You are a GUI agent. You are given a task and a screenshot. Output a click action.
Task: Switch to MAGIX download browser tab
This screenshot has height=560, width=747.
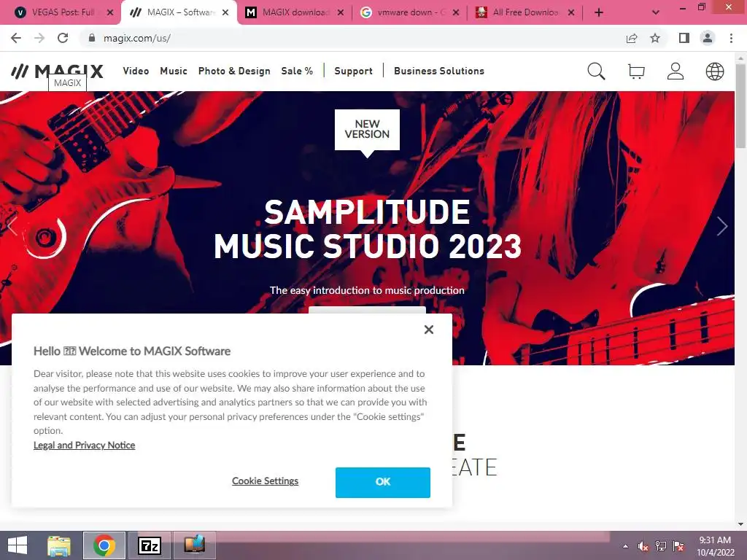[x=294, y=12]
